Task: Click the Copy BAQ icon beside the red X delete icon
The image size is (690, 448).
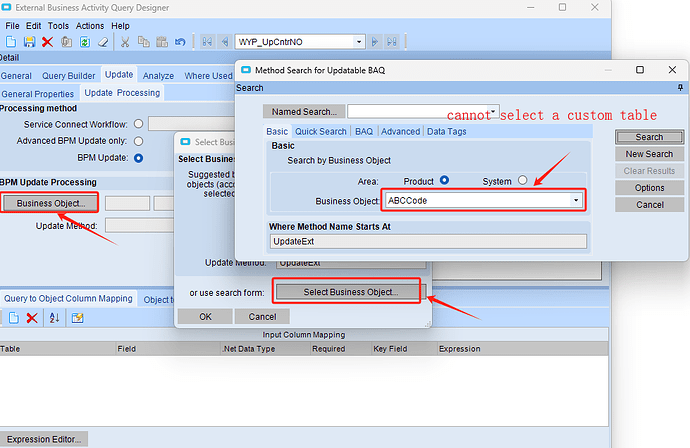Action: (66, 42)
